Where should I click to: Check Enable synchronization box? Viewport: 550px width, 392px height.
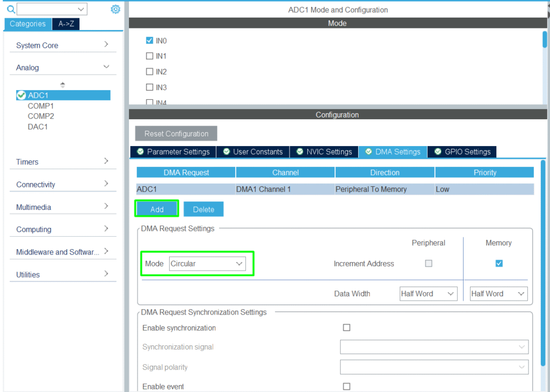346,328
